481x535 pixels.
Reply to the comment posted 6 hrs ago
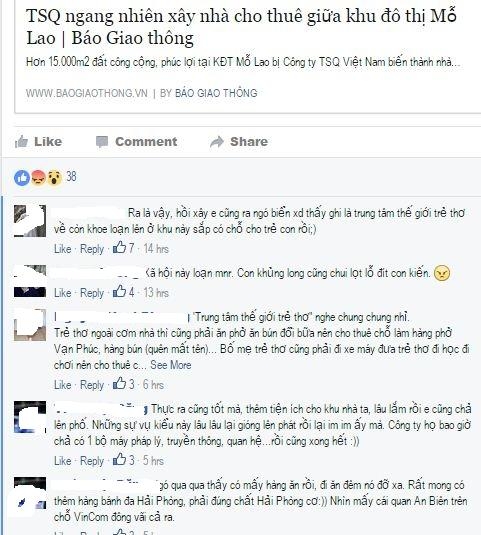pos(91,385)
